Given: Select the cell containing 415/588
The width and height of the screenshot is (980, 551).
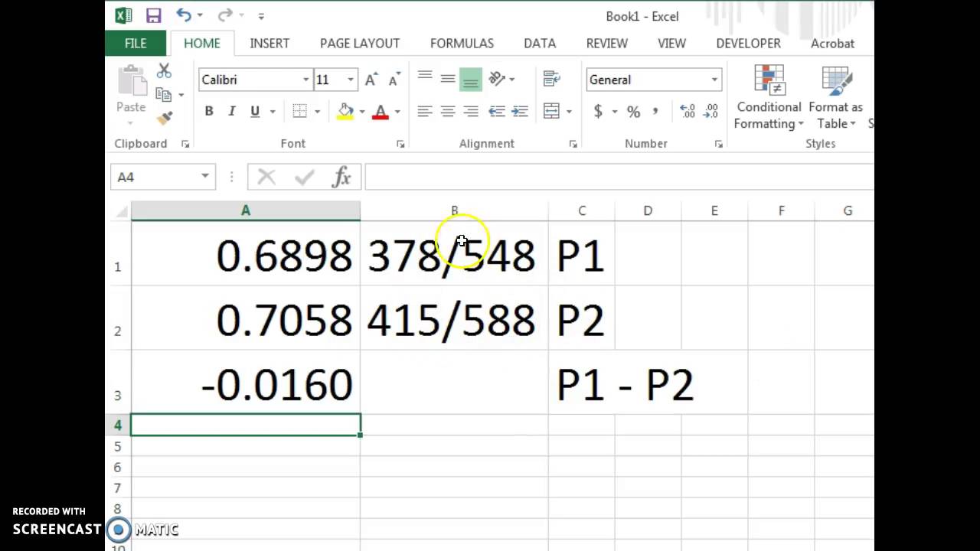Looking at the screenshot, I should point(454,318).
